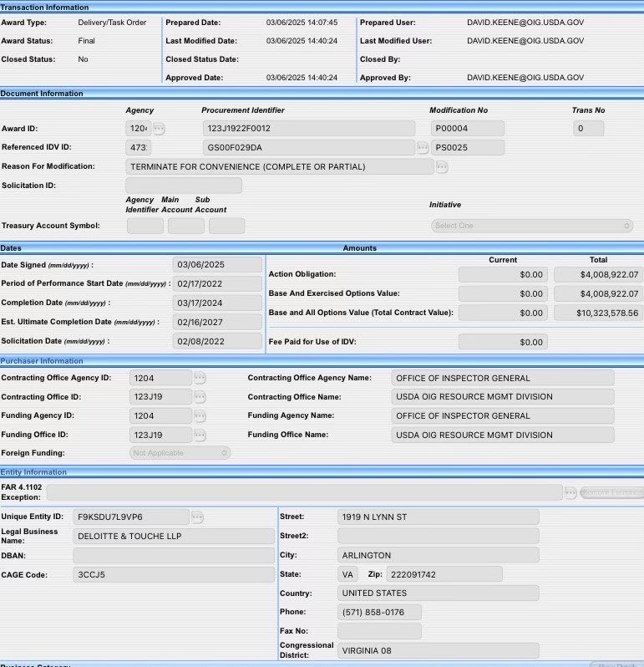Click the Modification No P00004 field
This screenshot has width=644, height=667.
pos(467,129)
